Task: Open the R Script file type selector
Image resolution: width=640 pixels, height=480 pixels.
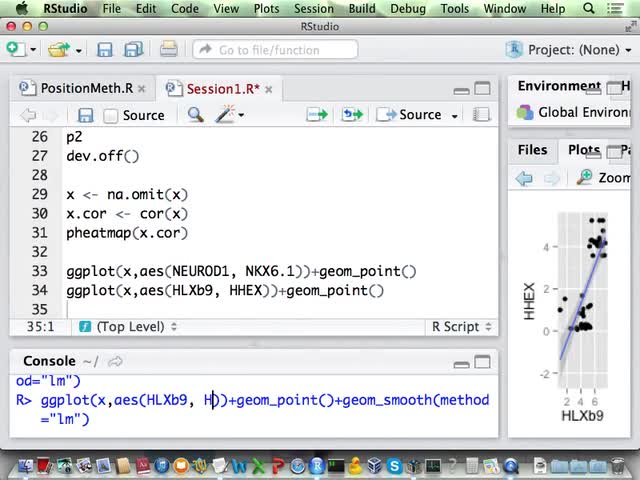Action: [x=461, y=327]
